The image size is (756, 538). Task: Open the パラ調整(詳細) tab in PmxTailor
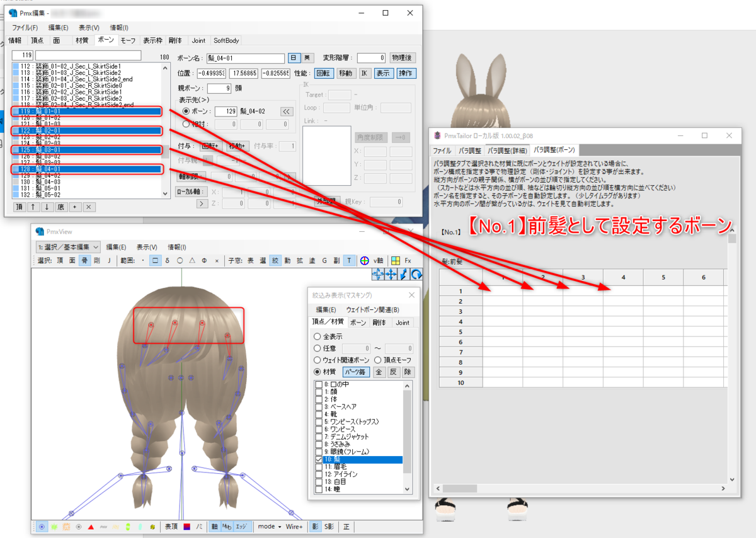coord(507,151)
